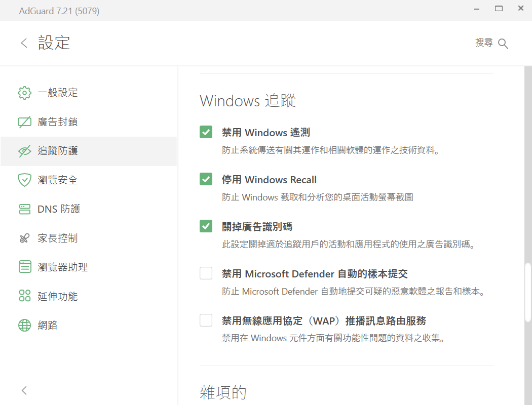This screenshot has height=405, width=532.
Task: Click the ad blocking icon beside 廣告封鎖
Action: [x=24, y=122]
